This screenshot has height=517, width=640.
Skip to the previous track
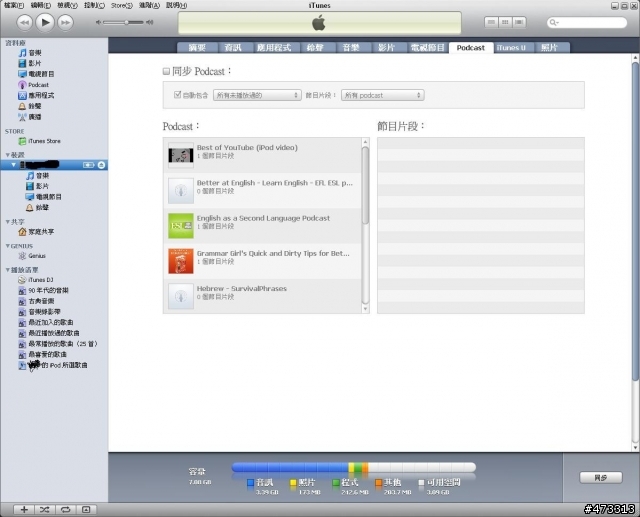click(24, 22)
